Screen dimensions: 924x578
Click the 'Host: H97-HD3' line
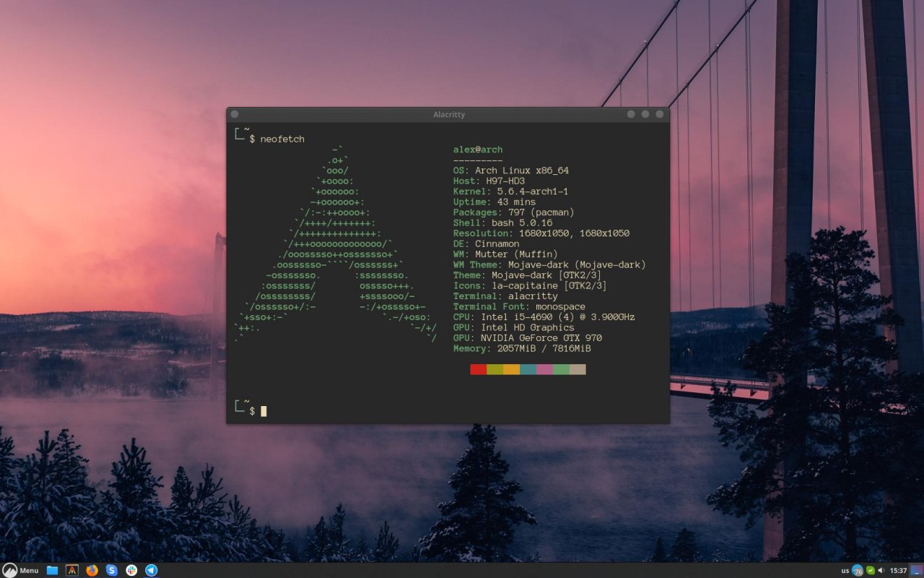click(489, 181)
